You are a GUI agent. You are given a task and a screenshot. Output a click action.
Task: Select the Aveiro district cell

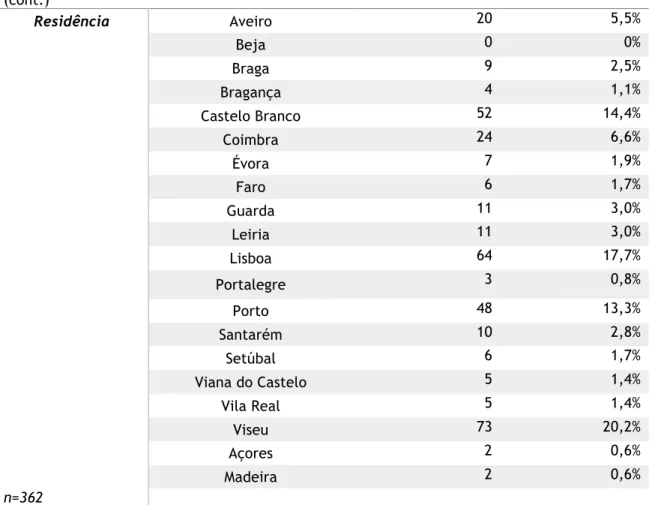tap(251, 21)
